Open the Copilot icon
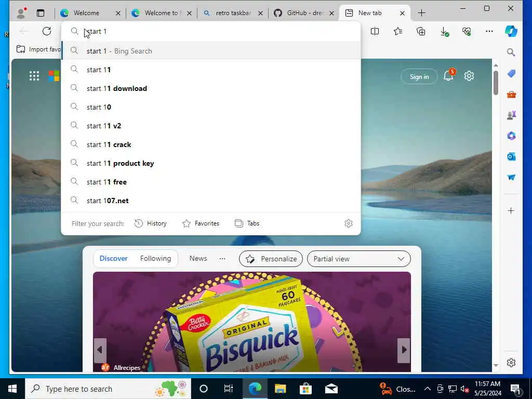The width and height of the screenshot is (532, 399). point(511,31)
